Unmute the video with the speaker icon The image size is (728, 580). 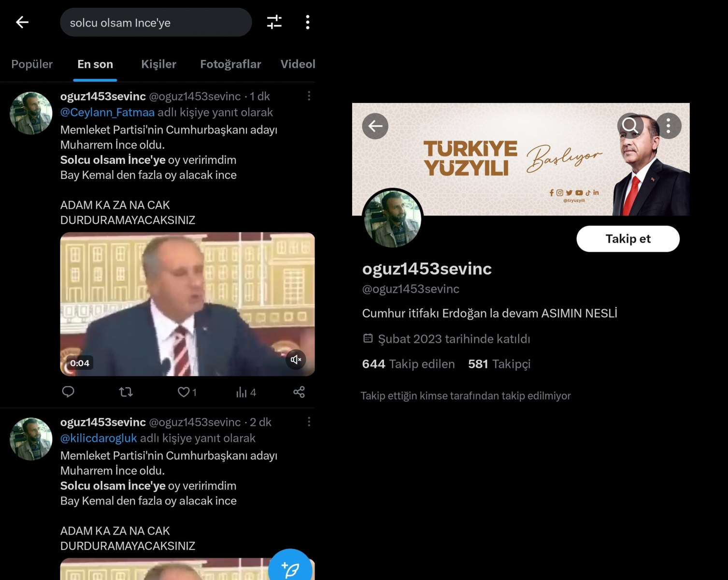(296, 360)
